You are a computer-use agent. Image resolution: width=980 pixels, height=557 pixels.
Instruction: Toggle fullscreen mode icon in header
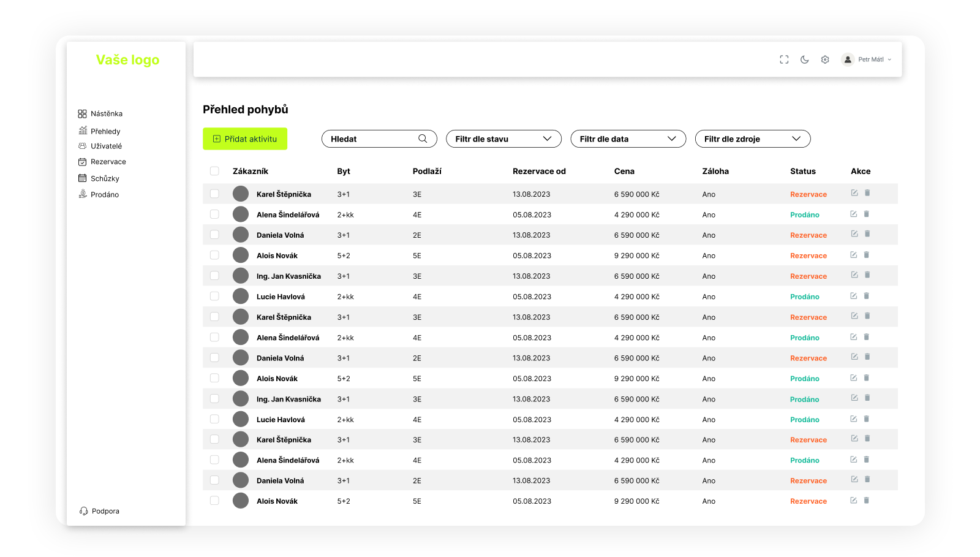(x=784, y=59)
